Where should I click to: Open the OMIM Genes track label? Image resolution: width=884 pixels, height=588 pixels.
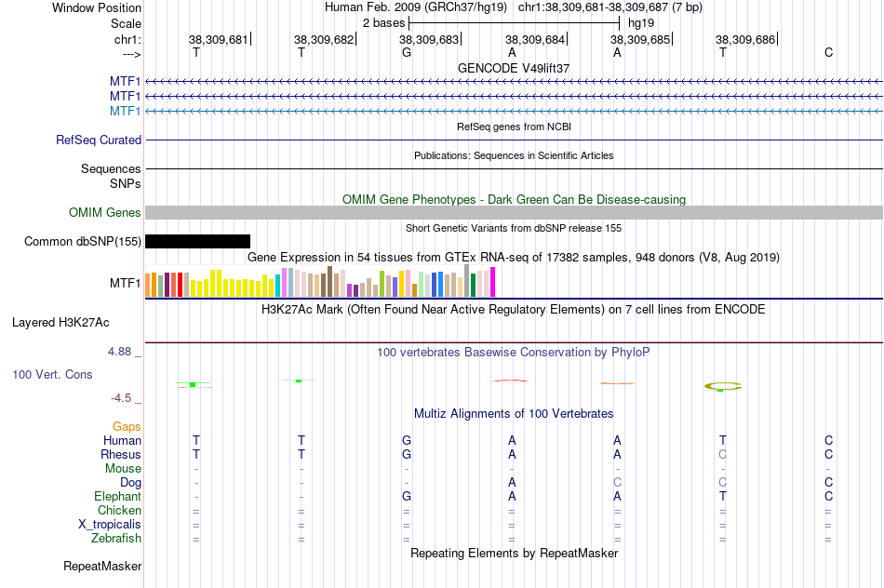105,212
